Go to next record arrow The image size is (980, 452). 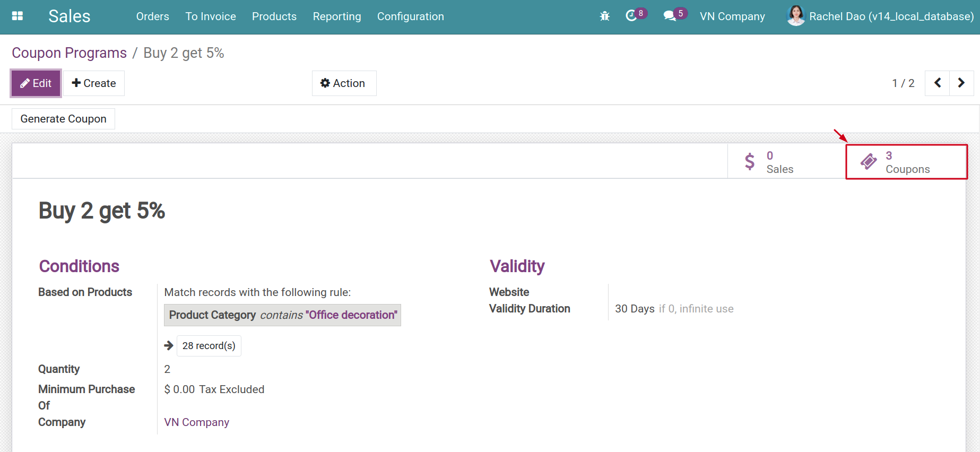click(x=961, y=83)
